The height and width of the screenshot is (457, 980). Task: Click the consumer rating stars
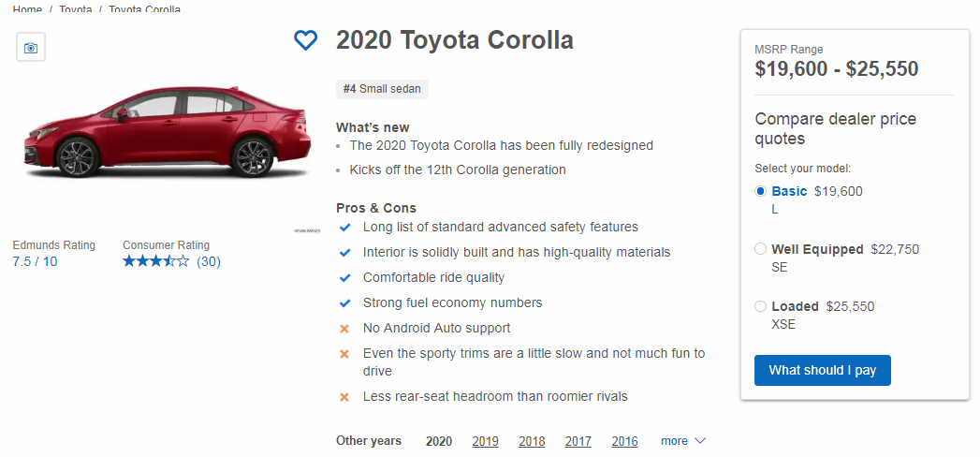pos(155,262)
